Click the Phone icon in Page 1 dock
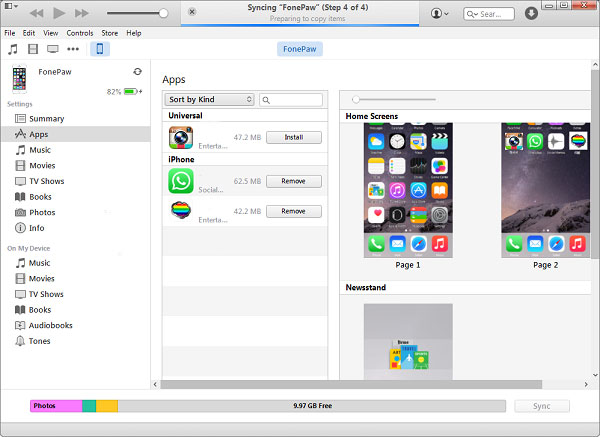 [x=376, y=244]
